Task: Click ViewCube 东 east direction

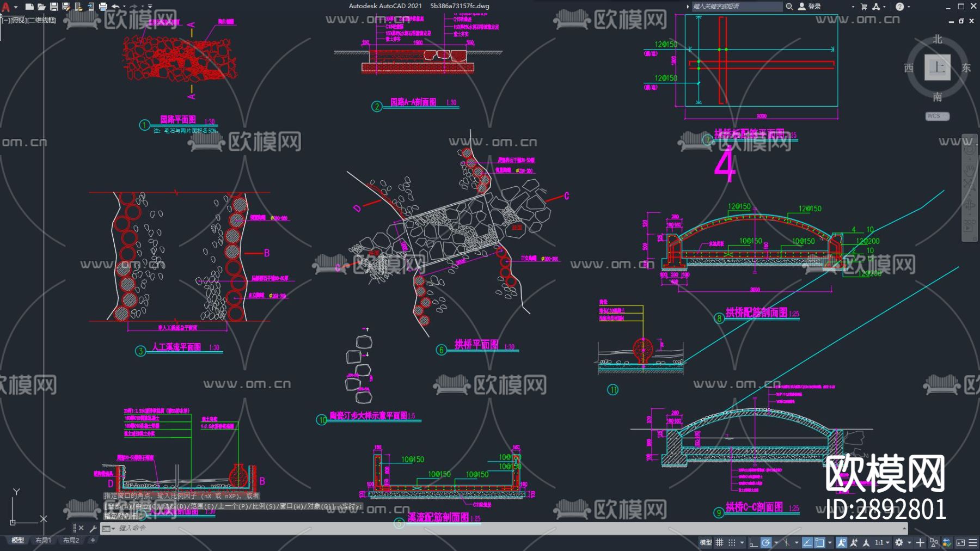Action: pyautogui.click(x=966, y=68)
